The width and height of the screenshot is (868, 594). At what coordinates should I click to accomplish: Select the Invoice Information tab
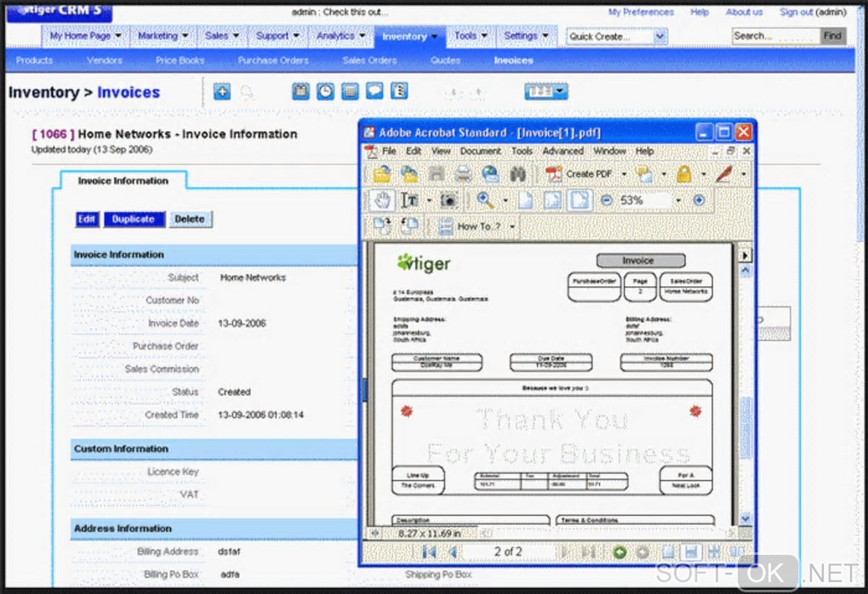click(x=123, y=181)
